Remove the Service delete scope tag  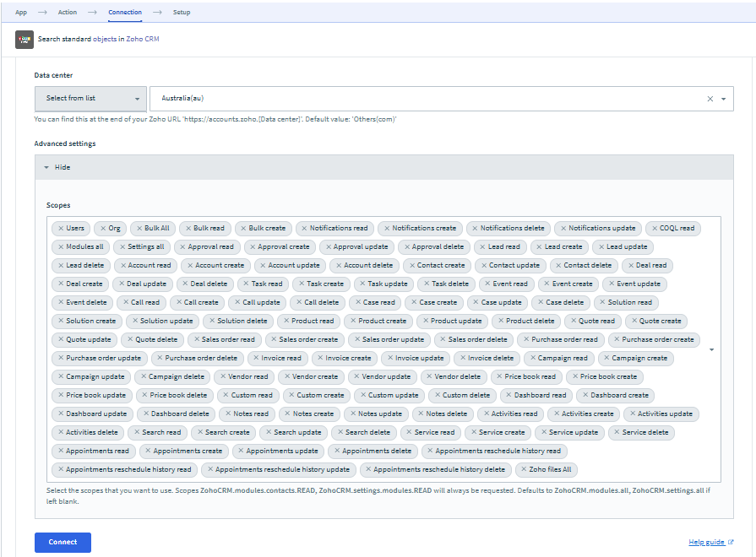pos(617,432)
